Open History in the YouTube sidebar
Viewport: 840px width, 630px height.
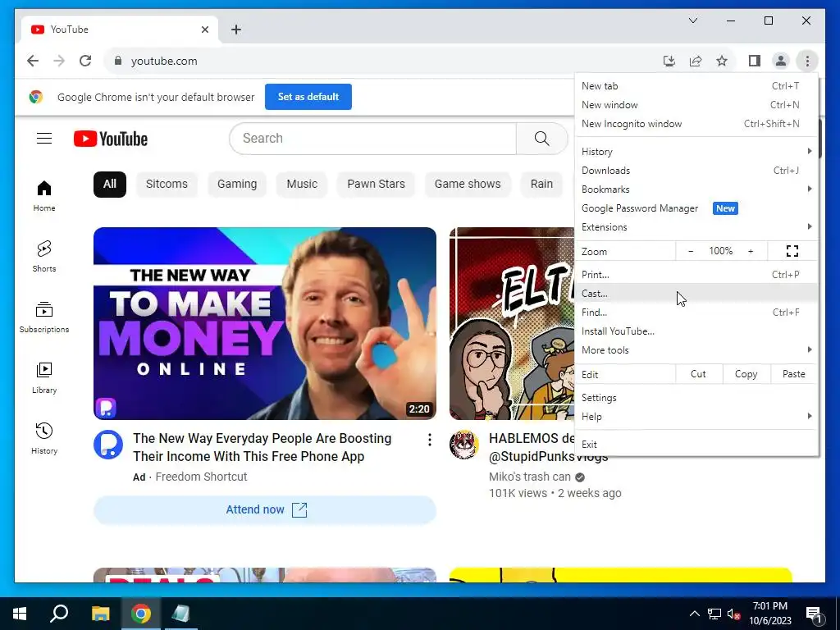pos(44,438)
